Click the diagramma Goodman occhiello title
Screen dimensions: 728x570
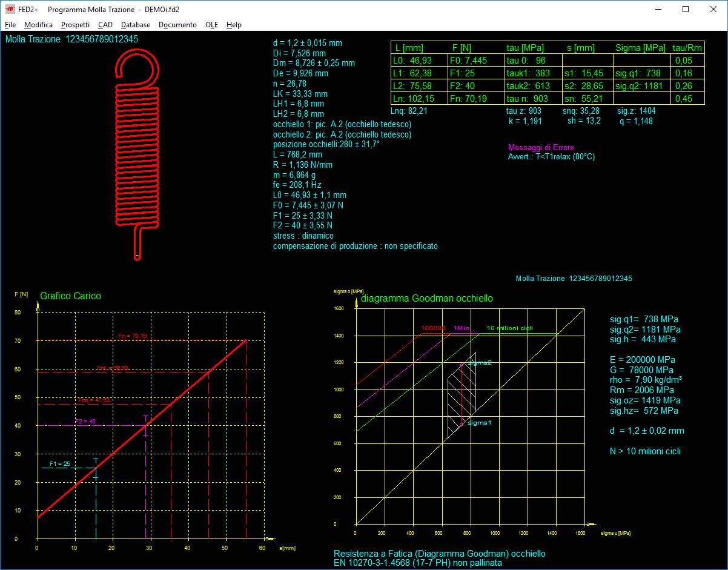426,299
